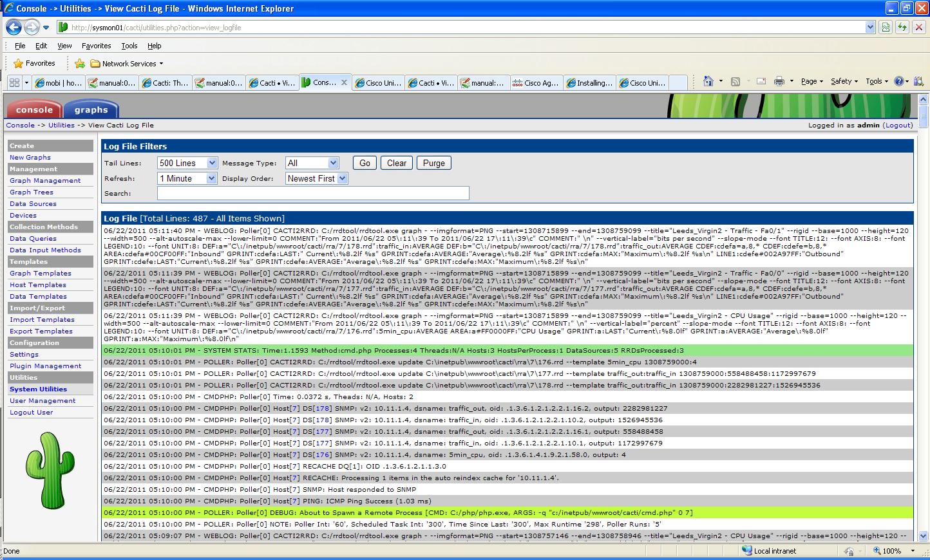Click the page scrollbar down arrow
Screen dimensions: 930x560
tap(924, 536)
